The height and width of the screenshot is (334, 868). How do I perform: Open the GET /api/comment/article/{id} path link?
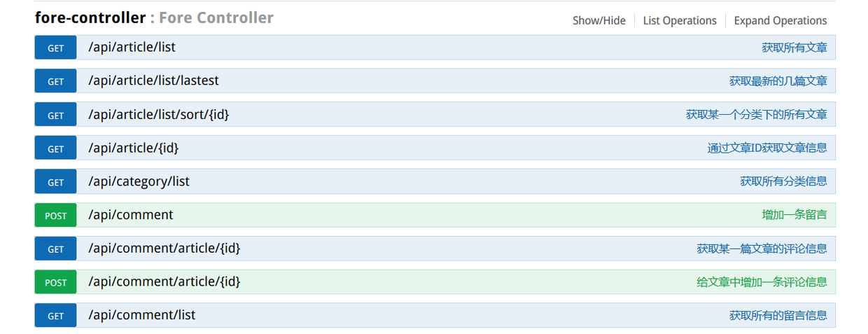(x=164, y=248)
